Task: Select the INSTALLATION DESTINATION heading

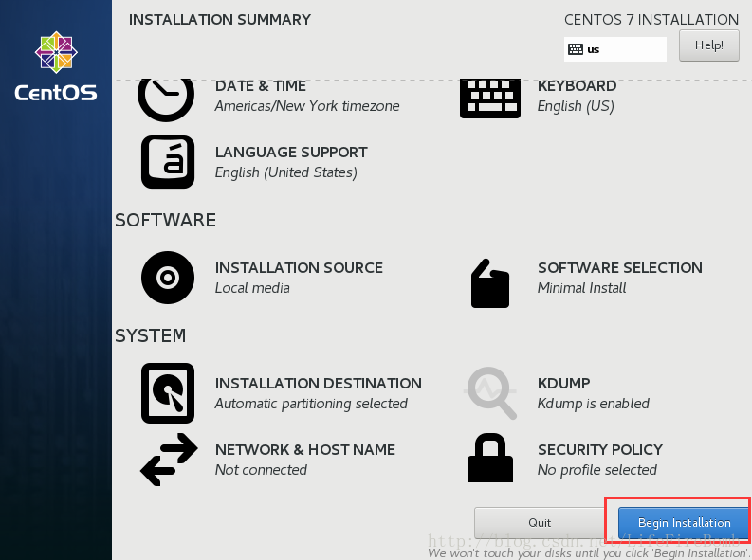Action: click(318, 383)
